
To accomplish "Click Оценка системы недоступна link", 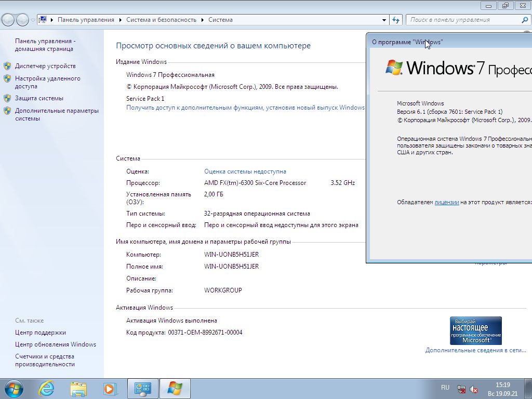I will 245,171.
